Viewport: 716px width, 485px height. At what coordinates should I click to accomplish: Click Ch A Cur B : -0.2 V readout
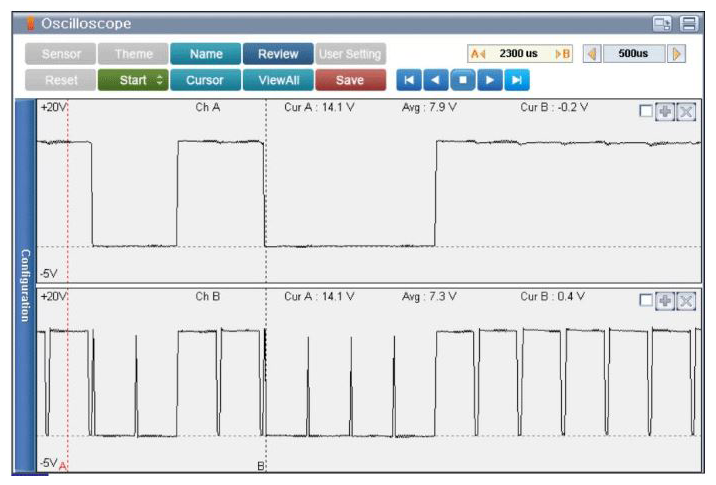(x=554, y=107)
